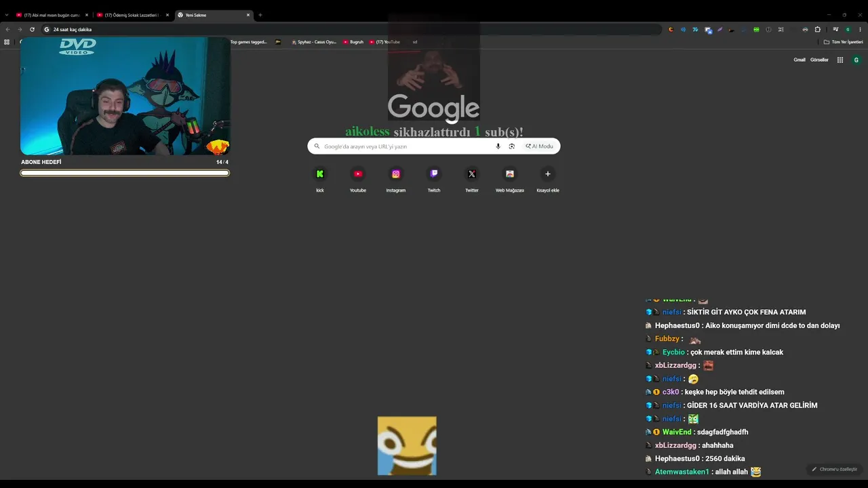Open the Gmail link

pyautogui.click(x=800, y=60)
